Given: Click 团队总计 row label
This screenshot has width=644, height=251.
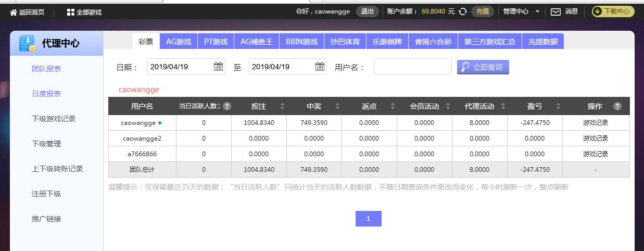Looking at the screenshot, I should tap(142, 170).
